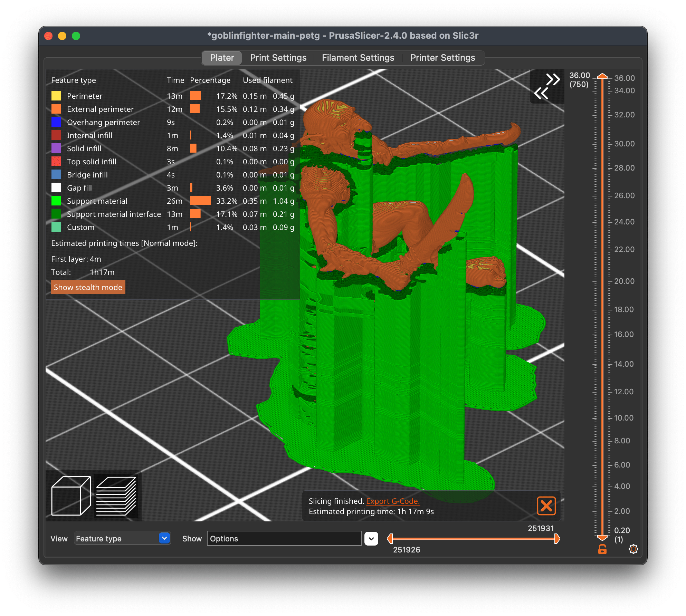686x616 pixels.
Task: Open the Show Options combo box
Action: point(284,539)
